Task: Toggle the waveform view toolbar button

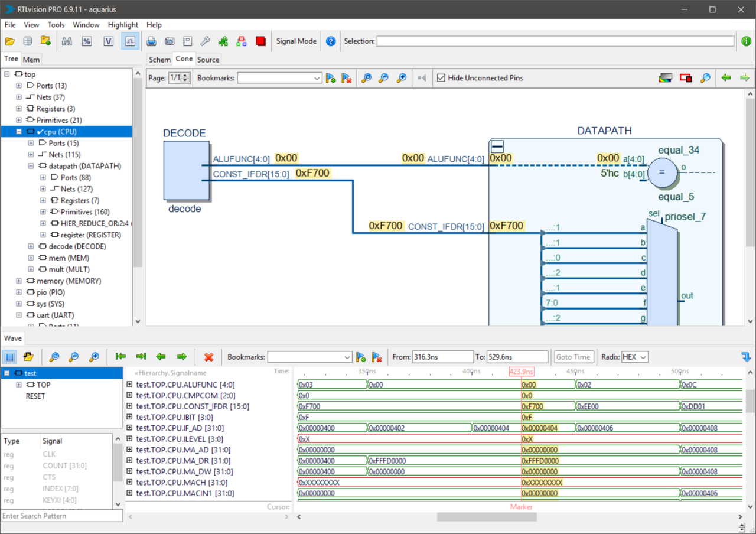Action: (x=130, y=41)
